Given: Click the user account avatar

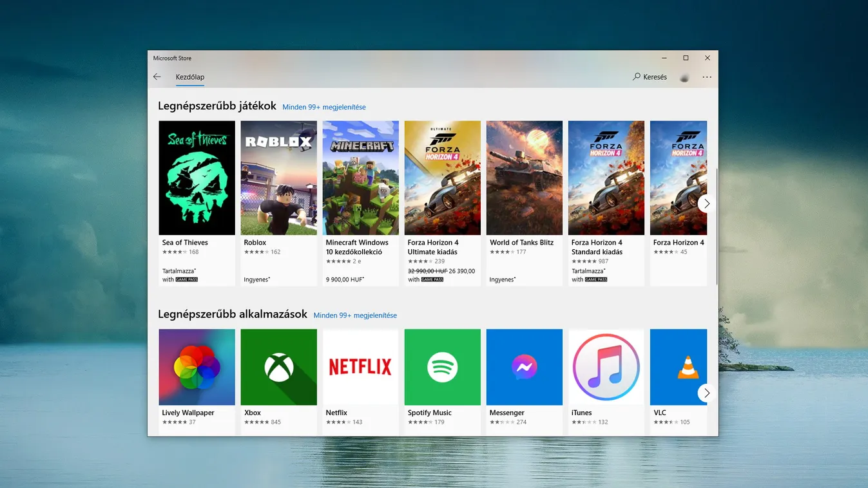Looking at the screenshot, I should click(x=684, y=77).
